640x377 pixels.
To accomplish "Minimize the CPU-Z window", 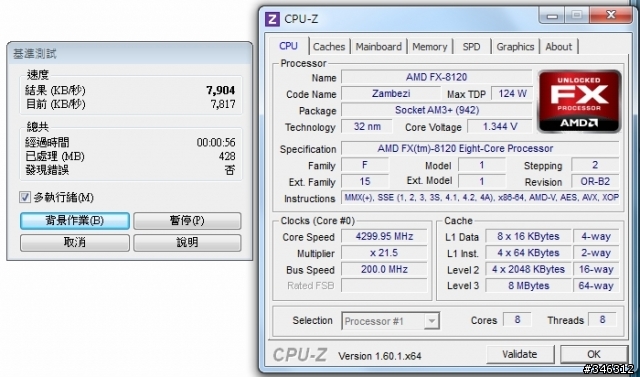I will [552, 16].
